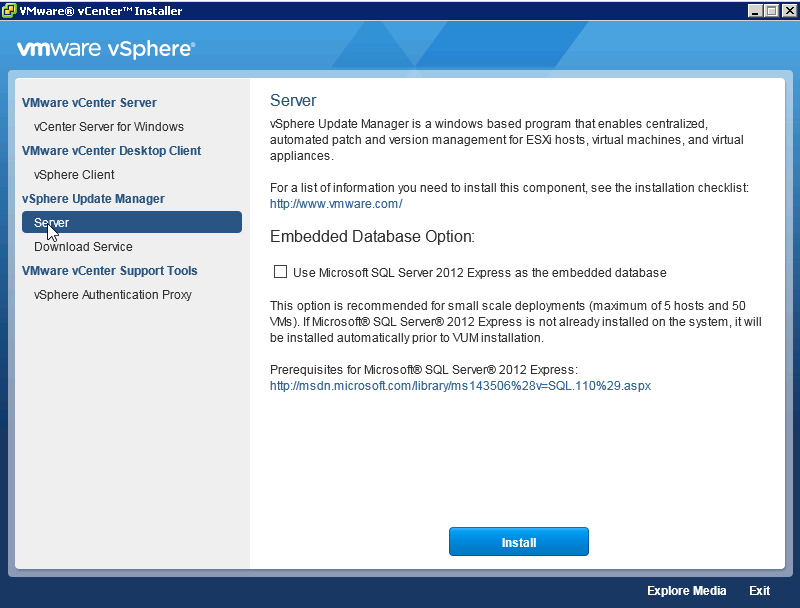Viewport: 800px width, 608px height.
Task: Click the vSphere Update Manager heading
Action: [x=93, y=199]
